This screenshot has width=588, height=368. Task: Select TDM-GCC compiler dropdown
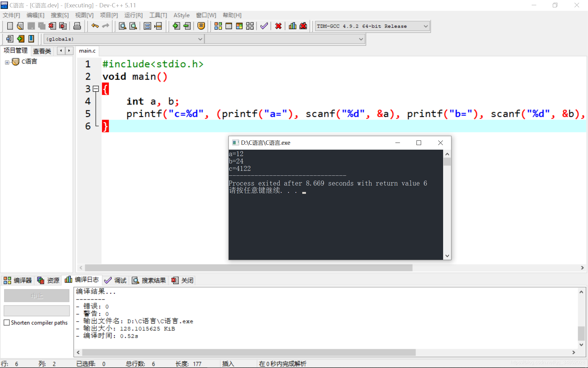[x=371, y=26]
